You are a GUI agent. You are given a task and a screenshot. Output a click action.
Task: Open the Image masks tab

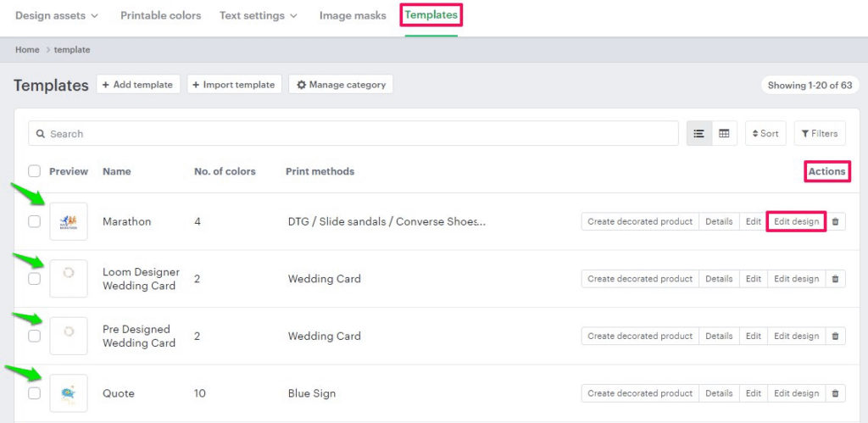pos(353,15)
